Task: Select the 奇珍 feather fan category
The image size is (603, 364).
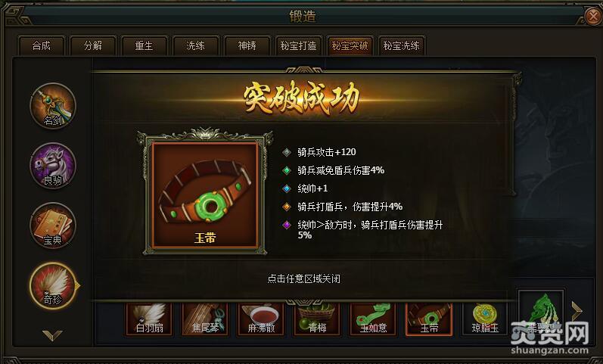Action: [x=53, y=285]
